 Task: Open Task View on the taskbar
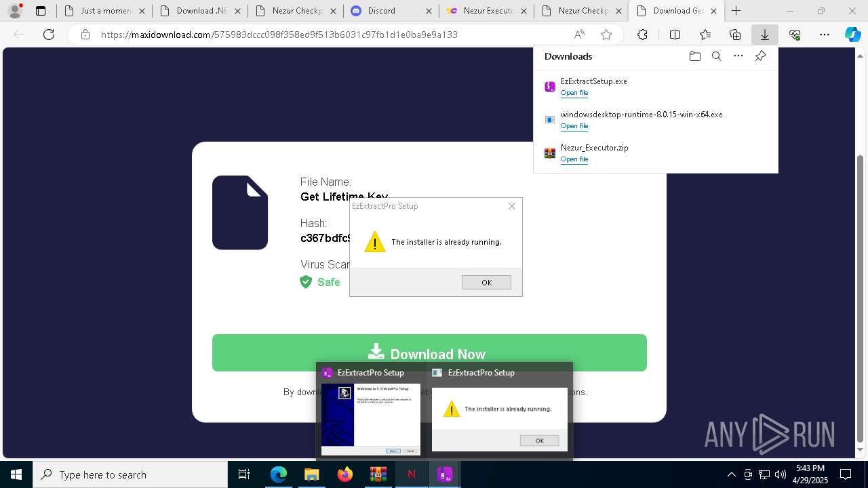(244, 474)
